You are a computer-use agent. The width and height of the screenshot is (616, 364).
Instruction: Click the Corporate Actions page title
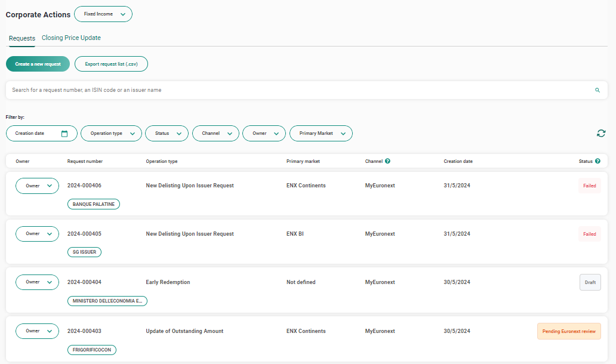coord(38,15)
